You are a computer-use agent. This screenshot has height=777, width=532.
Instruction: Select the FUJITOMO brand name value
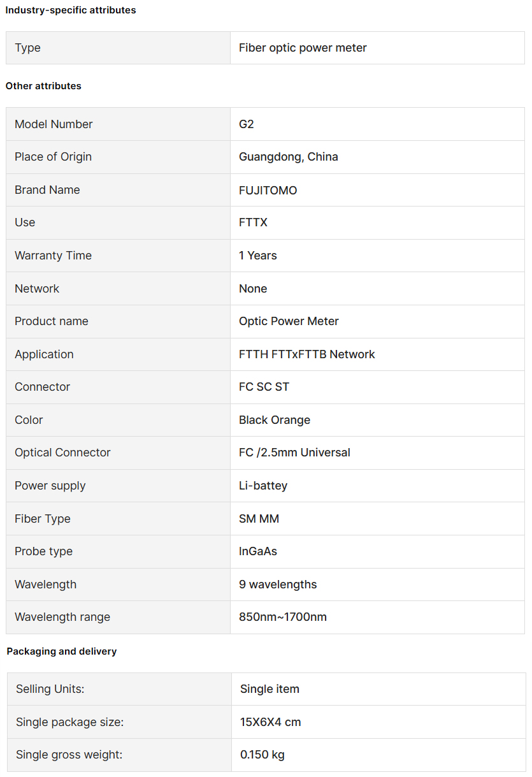click(268, 190)
